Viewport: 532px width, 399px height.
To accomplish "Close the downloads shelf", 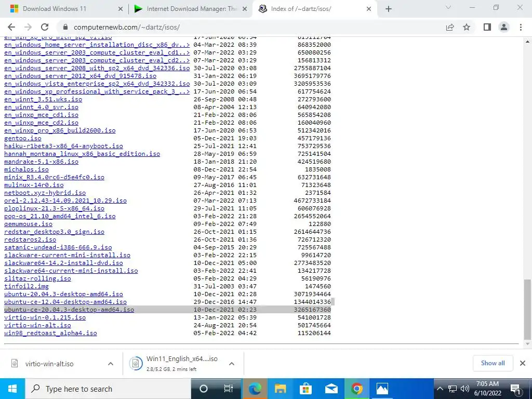I will coord(523,363).
